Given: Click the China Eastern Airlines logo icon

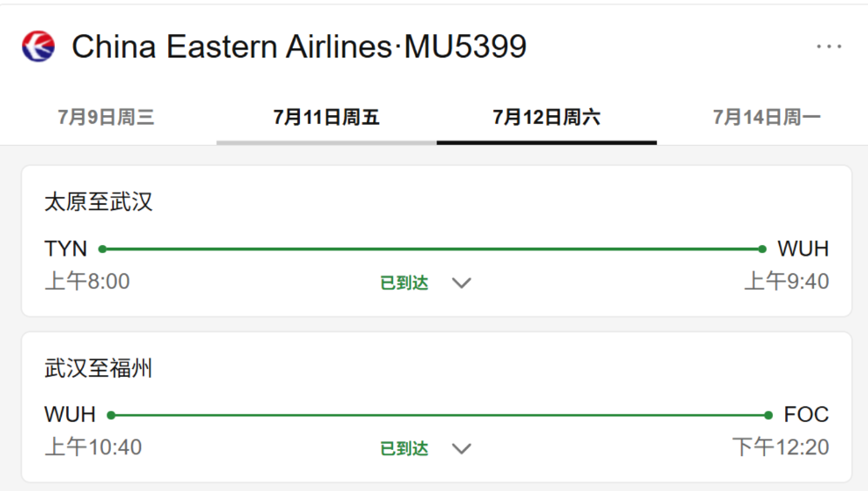Looking at the screenshot, I should 38,46.
